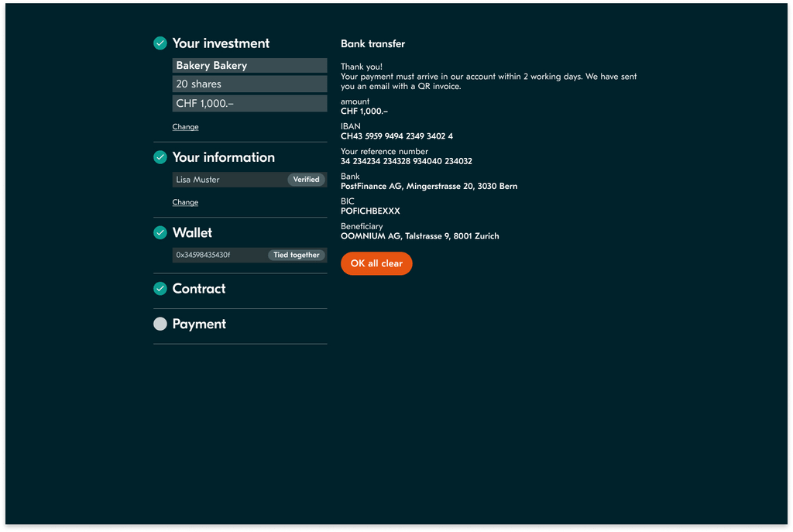Select the 20 shares field
The image size is (793, 532).
click(x=249, y=84)
